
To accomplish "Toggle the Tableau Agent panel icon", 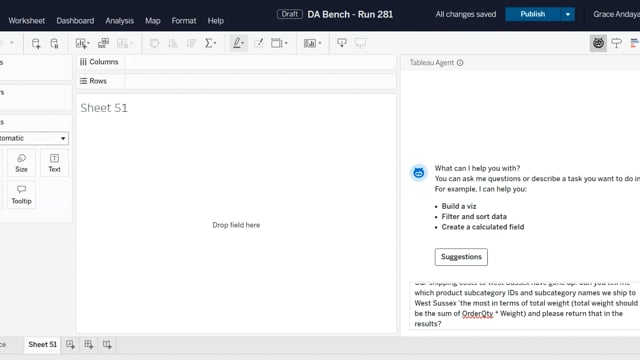I will point(598,43).
